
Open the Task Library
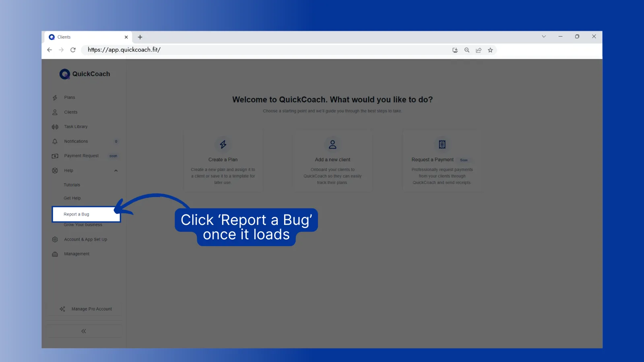coord(76,127)
